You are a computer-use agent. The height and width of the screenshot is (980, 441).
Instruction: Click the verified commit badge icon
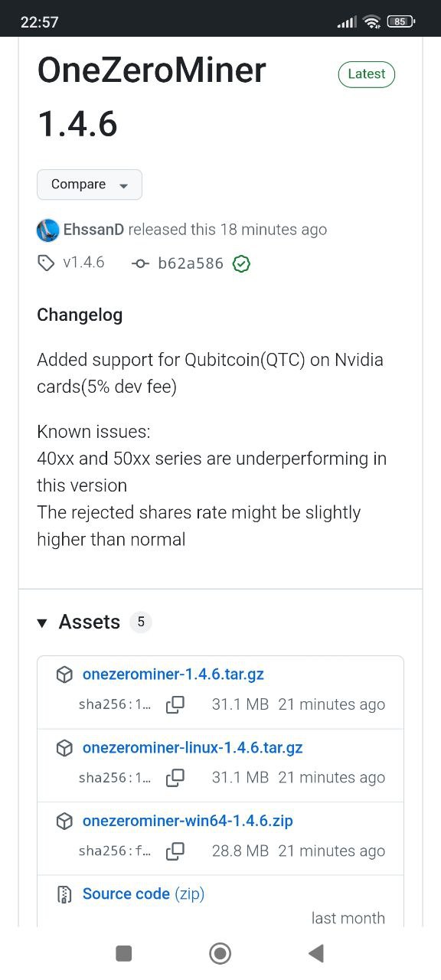tap(241, 264)
